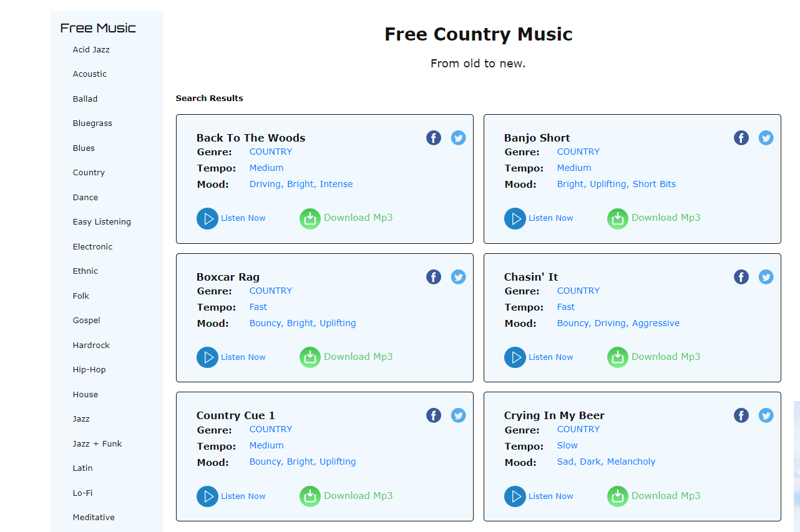The width and height of the screenshot is (800, 532).
Task: Select the Lo-Fi genre in the sidebar
Action: (82, 493)
